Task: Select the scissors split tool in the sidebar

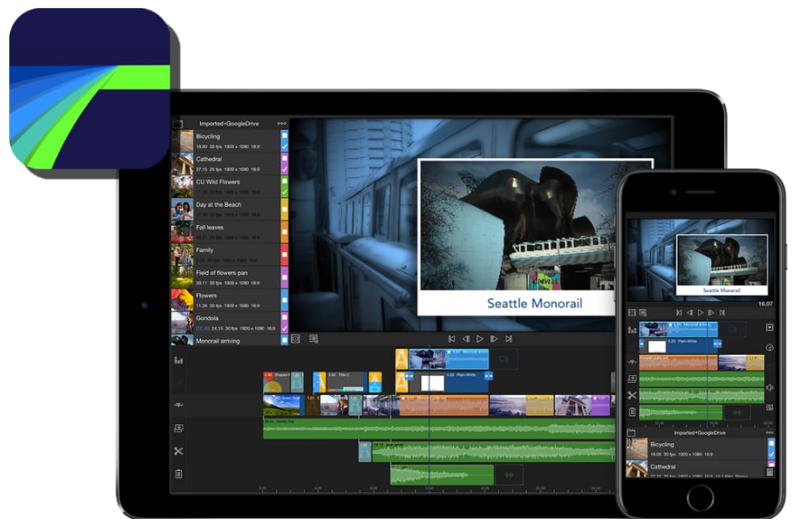Action: pos(178,452)
